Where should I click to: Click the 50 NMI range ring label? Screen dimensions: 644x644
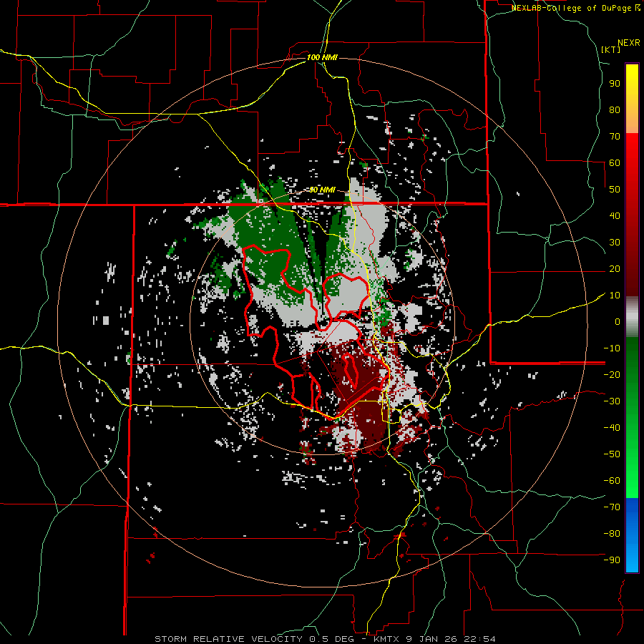tap(322, 190)
